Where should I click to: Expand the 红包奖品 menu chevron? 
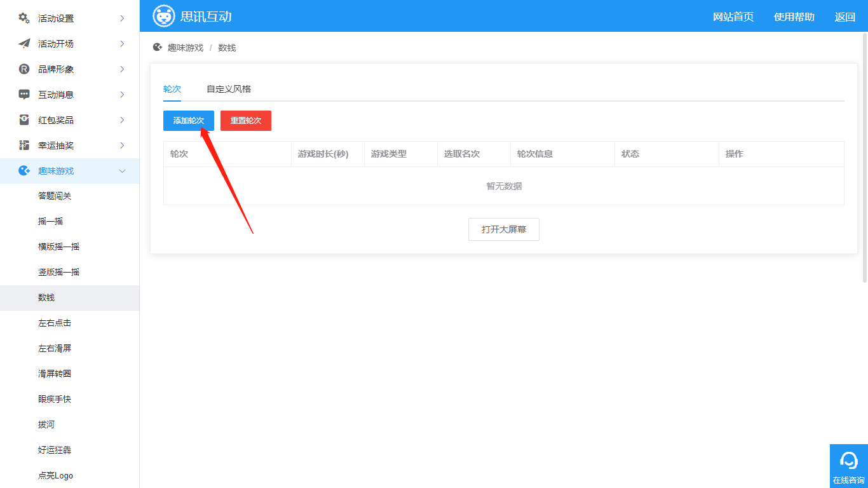coord(122,119)
